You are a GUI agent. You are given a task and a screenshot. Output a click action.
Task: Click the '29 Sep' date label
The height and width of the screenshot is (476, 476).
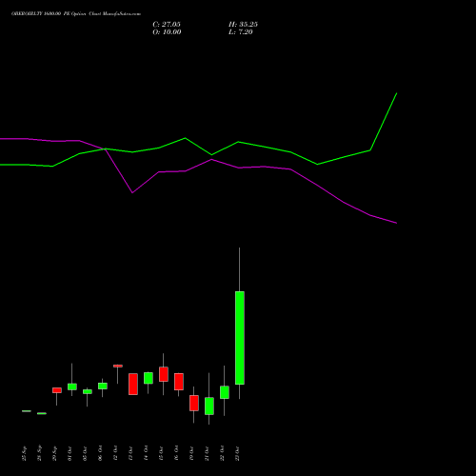[54, 453]
